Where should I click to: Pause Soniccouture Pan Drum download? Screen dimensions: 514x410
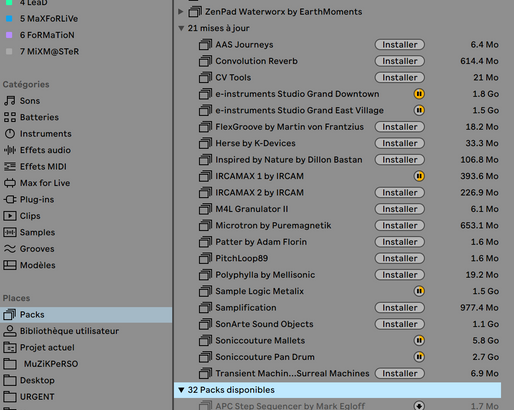[x=419, y=357]
